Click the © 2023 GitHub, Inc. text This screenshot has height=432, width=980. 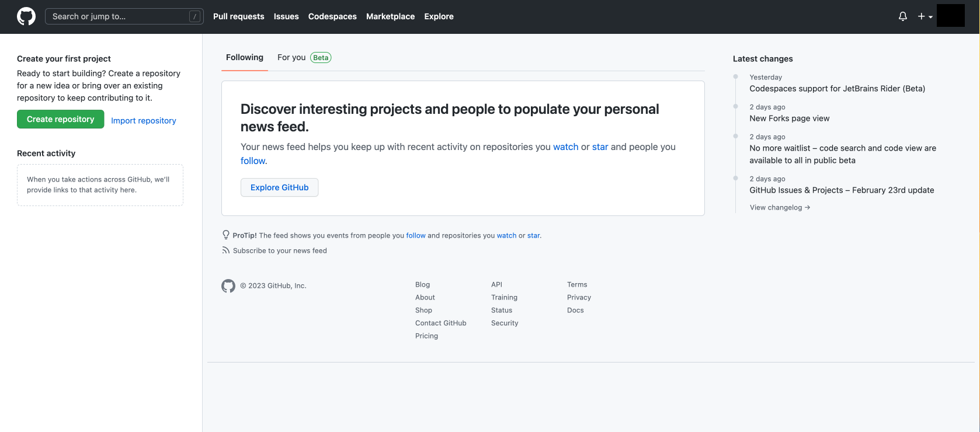point(273,285)
